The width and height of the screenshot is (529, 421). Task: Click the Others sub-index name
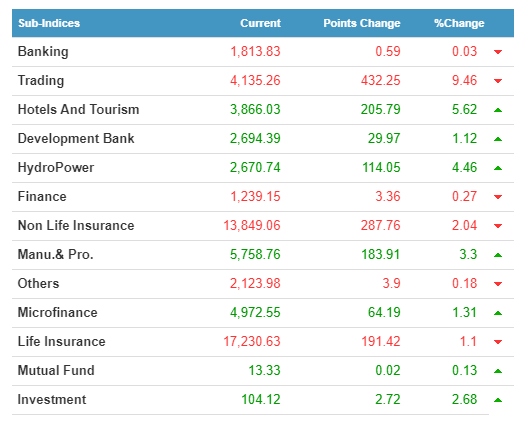coord(38,283)
